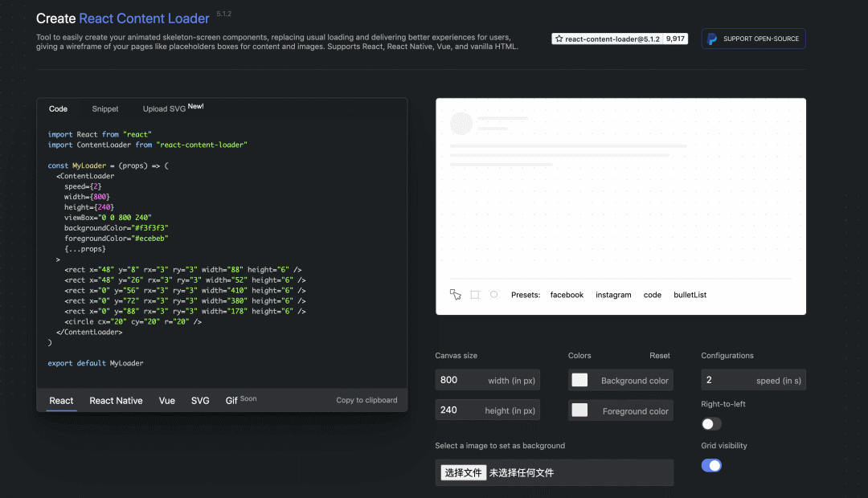Click the PayPal icon in Support Open-Source
This screenshot has height=498, width=868.
(712, 39)
